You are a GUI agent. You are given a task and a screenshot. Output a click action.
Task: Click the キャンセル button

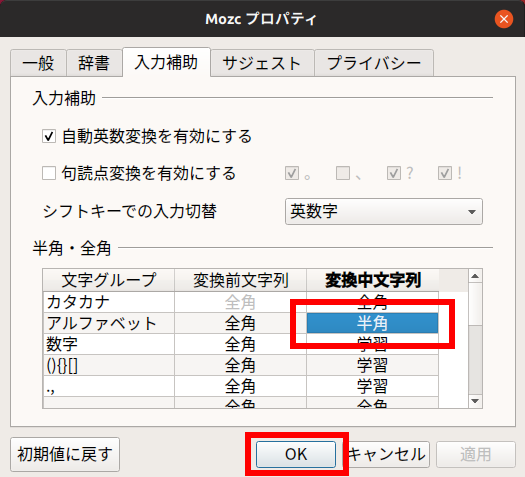pyautogui.click(x=387, y=454)
